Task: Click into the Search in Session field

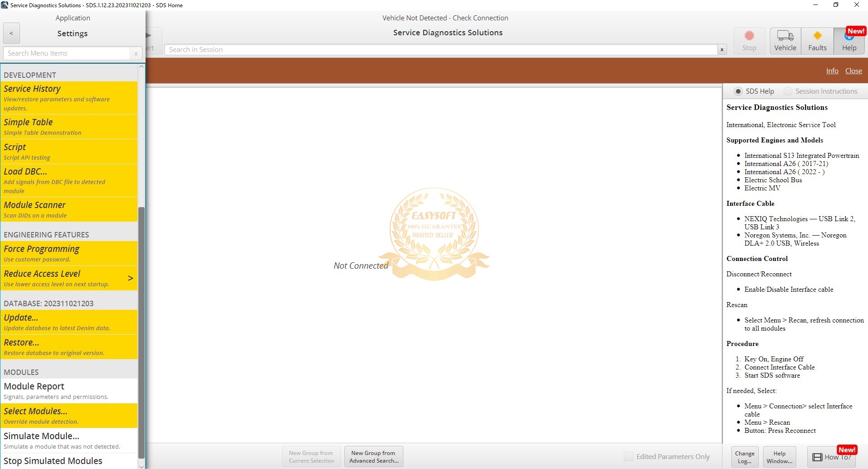Action: (441, 50)
